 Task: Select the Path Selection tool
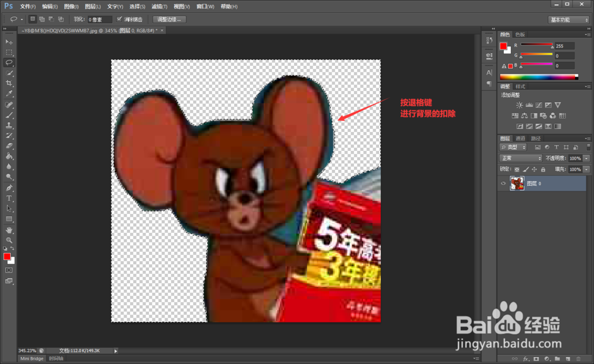click(9, 208)
